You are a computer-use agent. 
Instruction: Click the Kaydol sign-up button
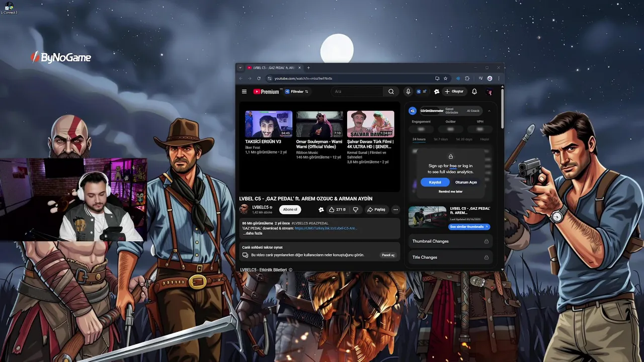[x=435, y=182]
